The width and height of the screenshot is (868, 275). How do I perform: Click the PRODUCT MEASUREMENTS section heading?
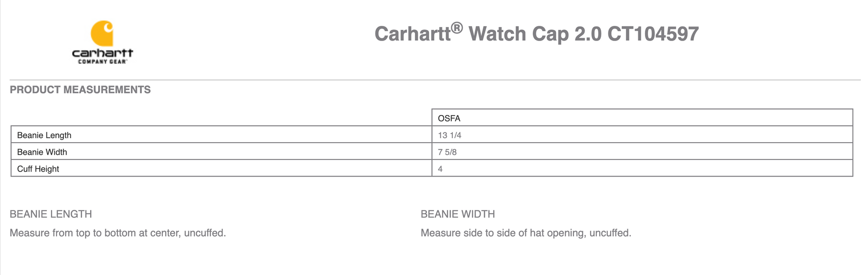[80, 90]
